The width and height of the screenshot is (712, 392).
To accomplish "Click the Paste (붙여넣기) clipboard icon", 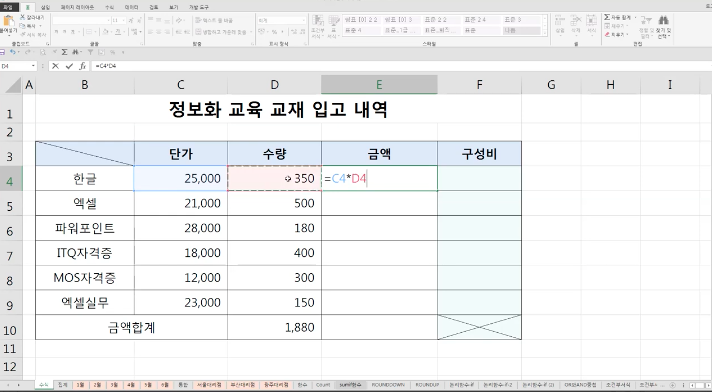I will pyautogui.click(x=8, y=21).
